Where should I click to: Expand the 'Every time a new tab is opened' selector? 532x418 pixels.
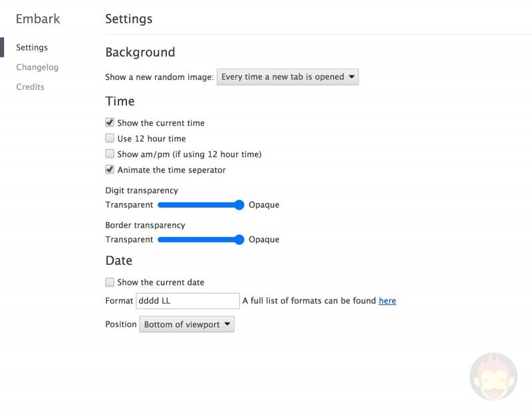click(x=287, y=77)
